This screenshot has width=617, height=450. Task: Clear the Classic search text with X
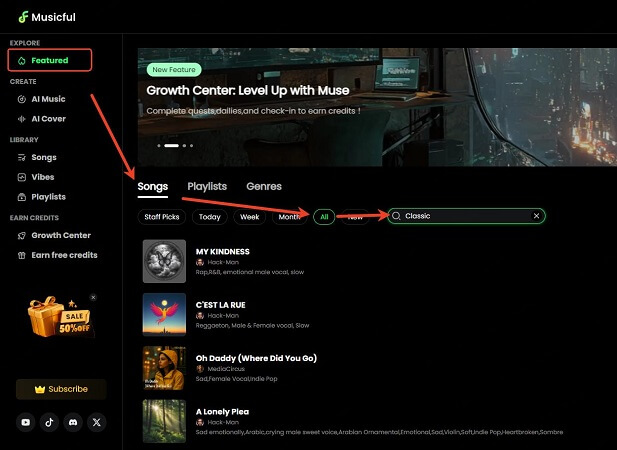pyautogui.click(x=536, y=216)
